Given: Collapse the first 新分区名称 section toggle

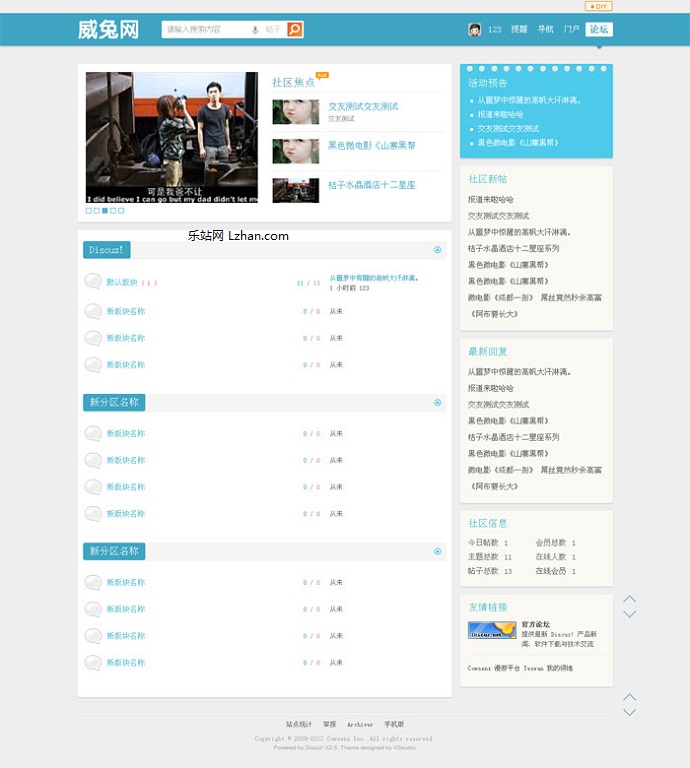Looking at the screenshot, I should pos(438,403).
